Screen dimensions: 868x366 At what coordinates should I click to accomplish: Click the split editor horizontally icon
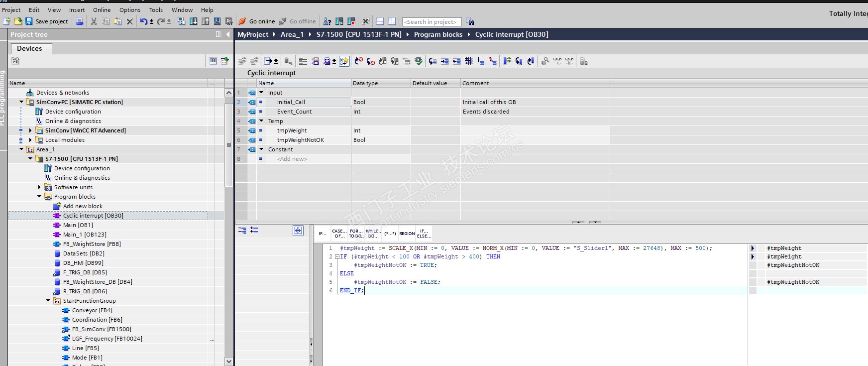tap(380, 21)
